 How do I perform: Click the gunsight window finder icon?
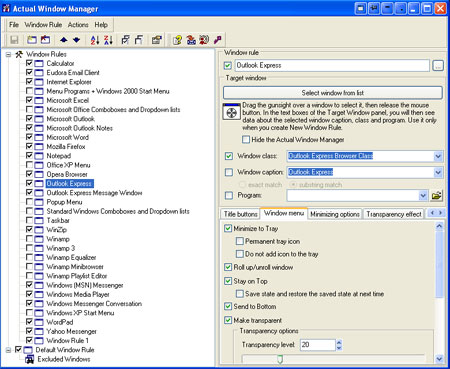[x=231, y=112]
